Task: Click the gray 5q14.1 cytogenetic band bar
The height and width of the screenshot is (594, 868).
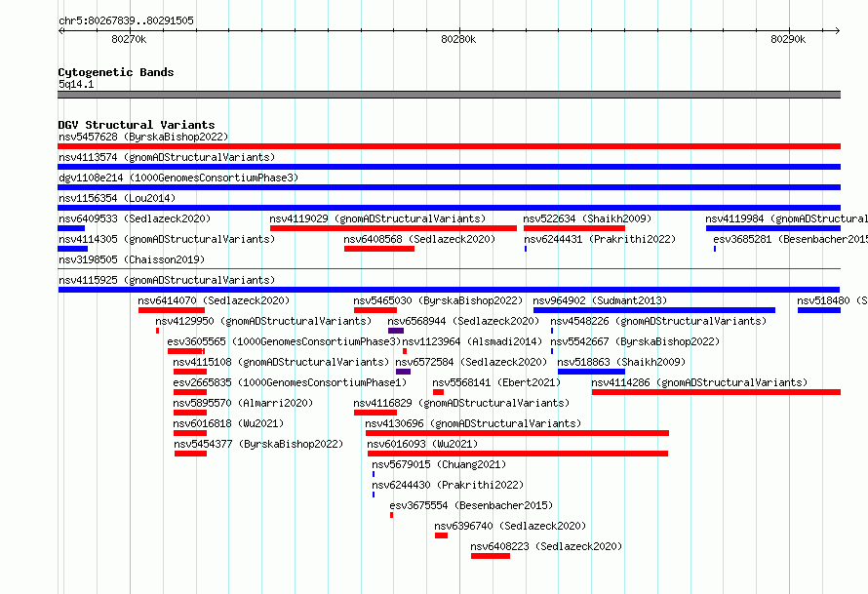Action: click(449, 95)
